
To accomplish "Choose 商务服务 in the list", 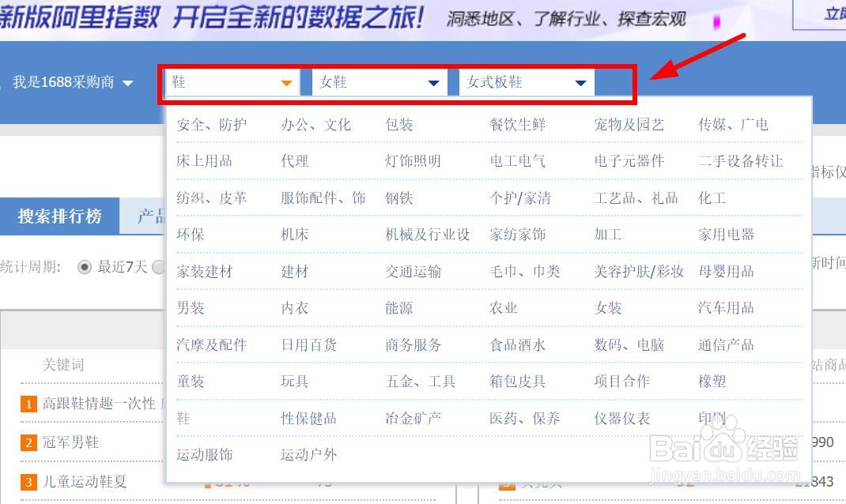I will click(x=414, y=345).
